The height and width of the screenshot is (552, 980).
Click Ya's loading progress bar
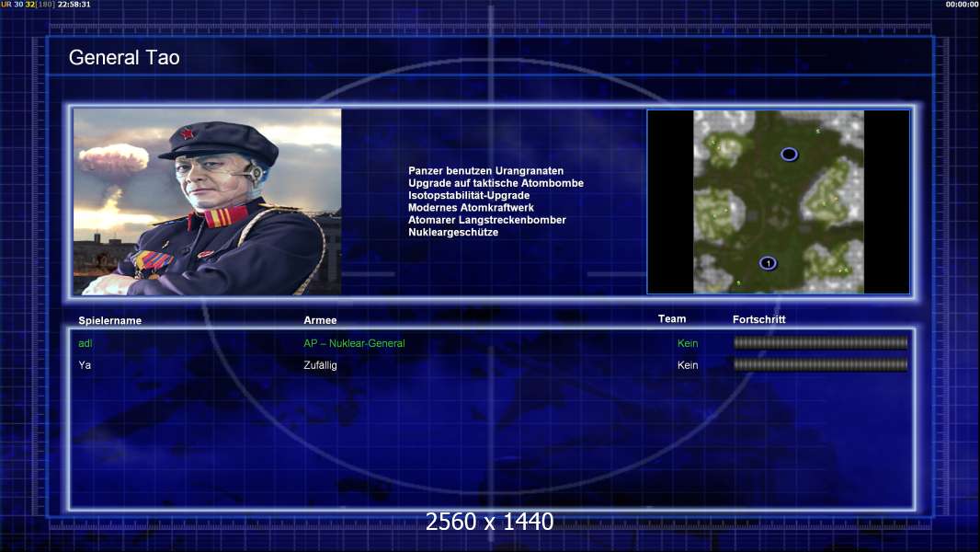(x=820, y=364)
